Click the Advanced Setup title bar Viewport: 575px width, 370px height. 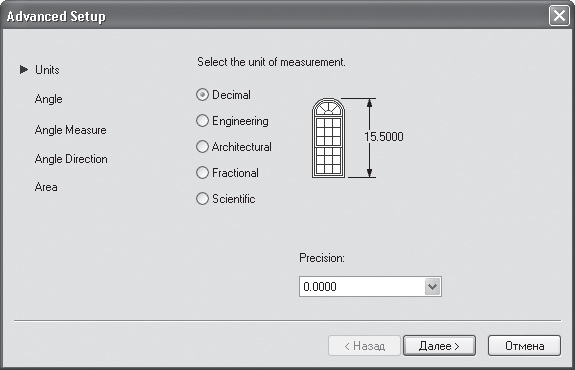pos(275,16)
